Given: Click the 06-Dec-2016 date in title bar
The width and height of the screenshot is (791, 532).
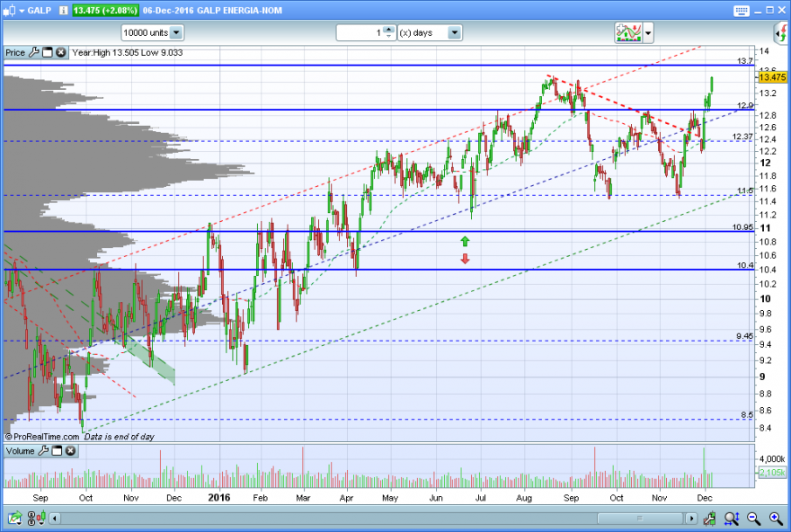Looking at the screenshot, I should (168, 10).
